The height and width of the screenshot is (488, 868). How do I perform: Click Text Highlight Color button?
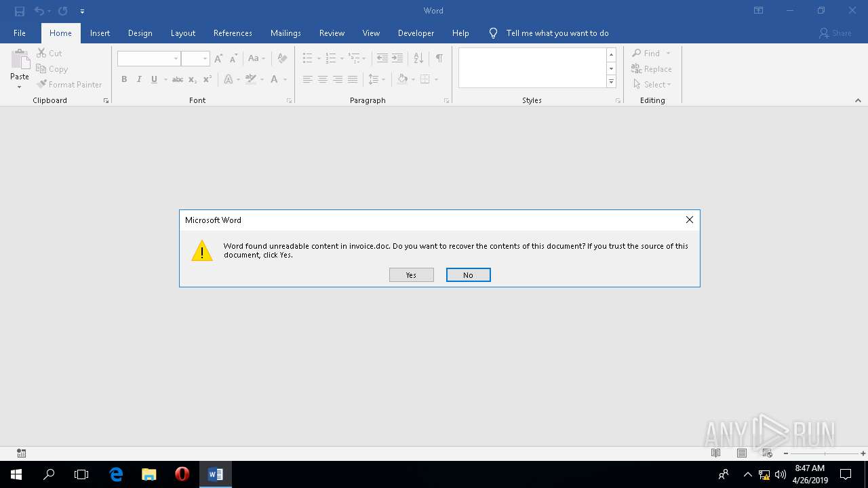251,79
